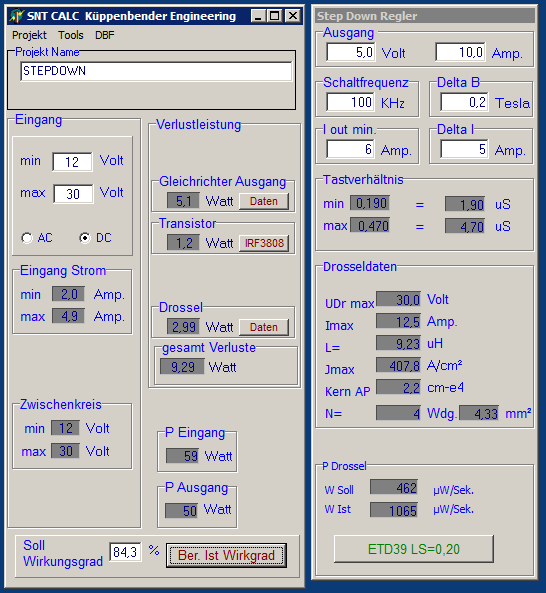Open the Projekt menu
This screenshot has width=546, height=593.
point(29,35)
